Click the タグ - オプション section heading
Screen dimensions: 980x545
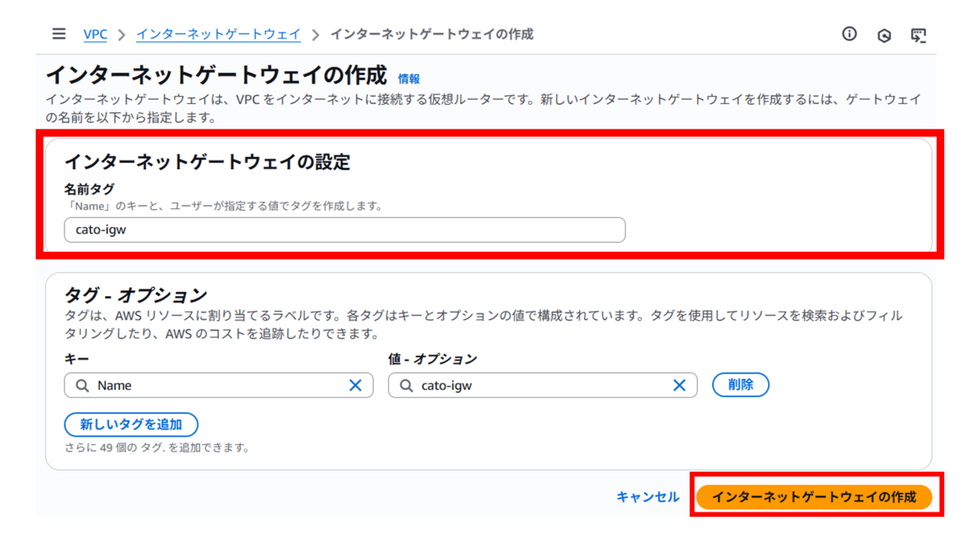(x=136, y=295)
